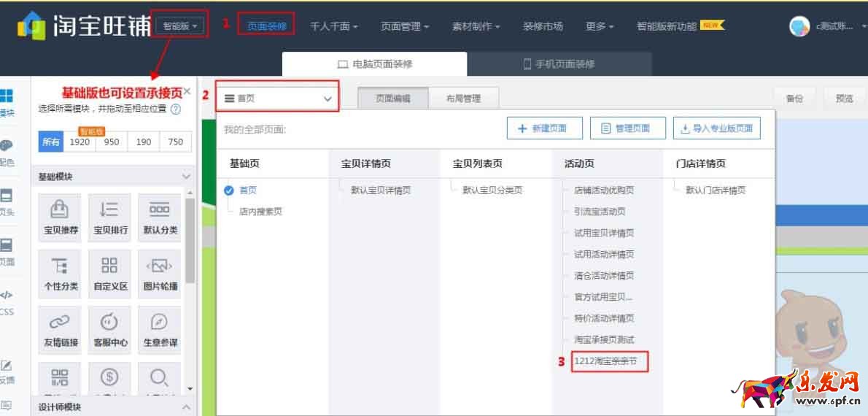Expand the 智能版 version dropdown

point(181,26)
